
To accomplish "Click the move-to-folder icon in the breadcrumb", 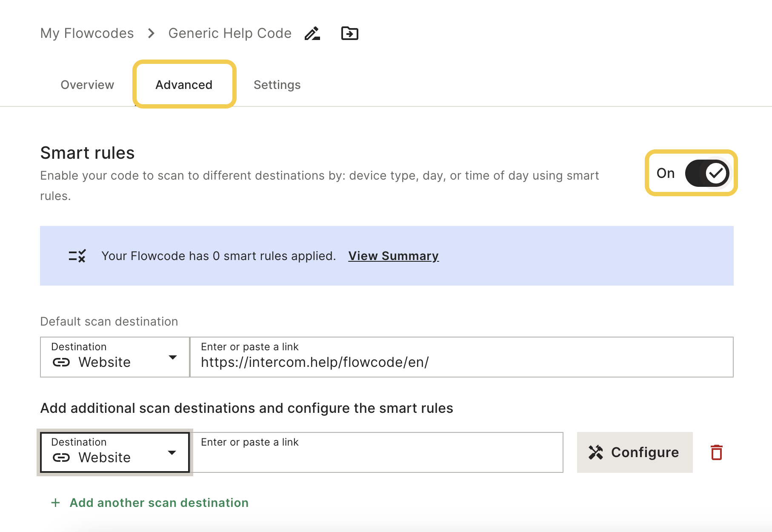I will point(350,33).
